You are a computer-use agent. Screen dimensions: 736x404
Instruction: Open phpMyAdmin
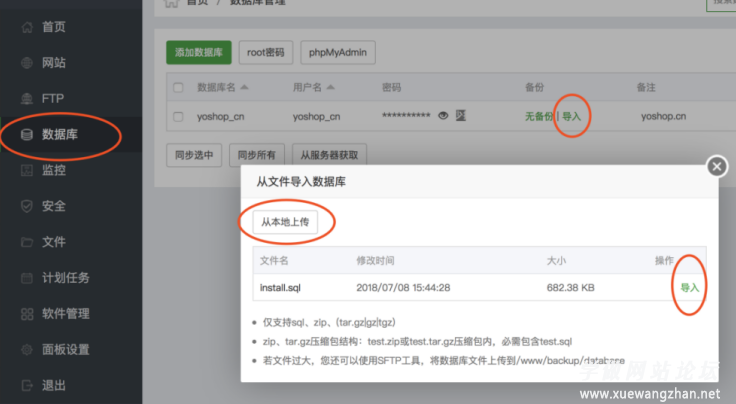click(337, 53)
